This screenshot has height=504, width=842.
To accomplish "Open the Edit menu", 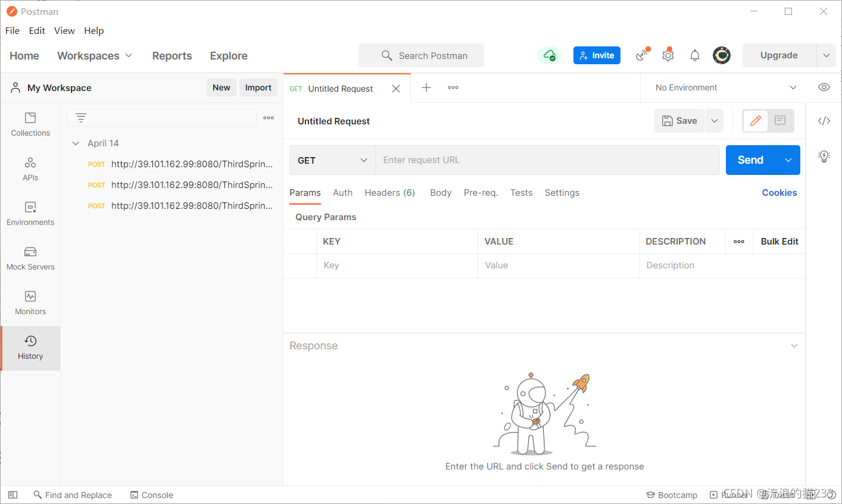I will (x=37, y=31).
